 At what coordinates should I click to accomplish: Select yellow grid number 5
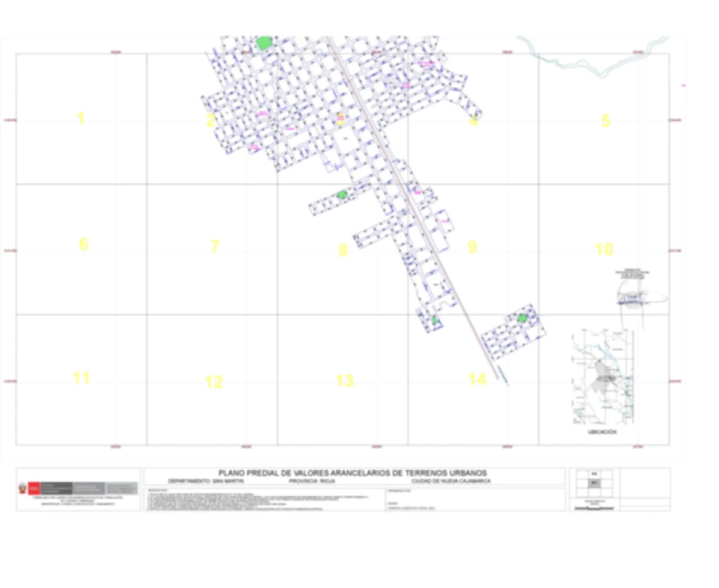(x=606, y=121)
